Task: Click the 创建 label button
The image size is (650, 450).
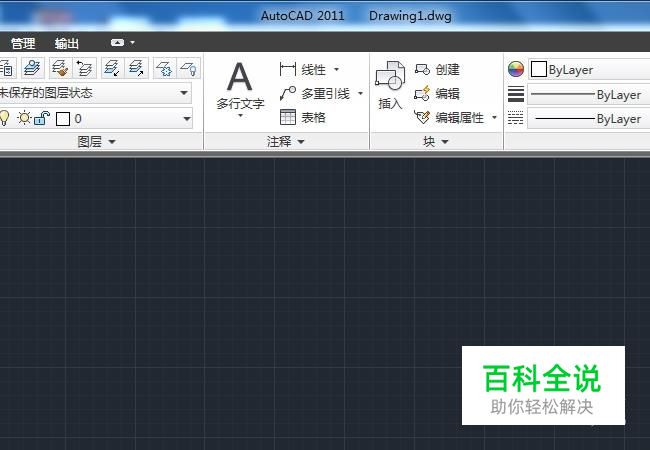Action: click(x=448, y=69)
